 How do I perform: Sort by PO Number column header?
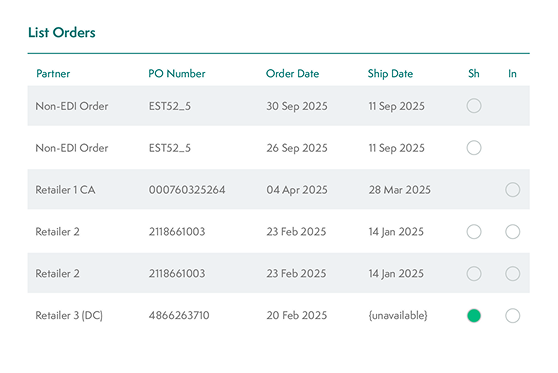177,73
